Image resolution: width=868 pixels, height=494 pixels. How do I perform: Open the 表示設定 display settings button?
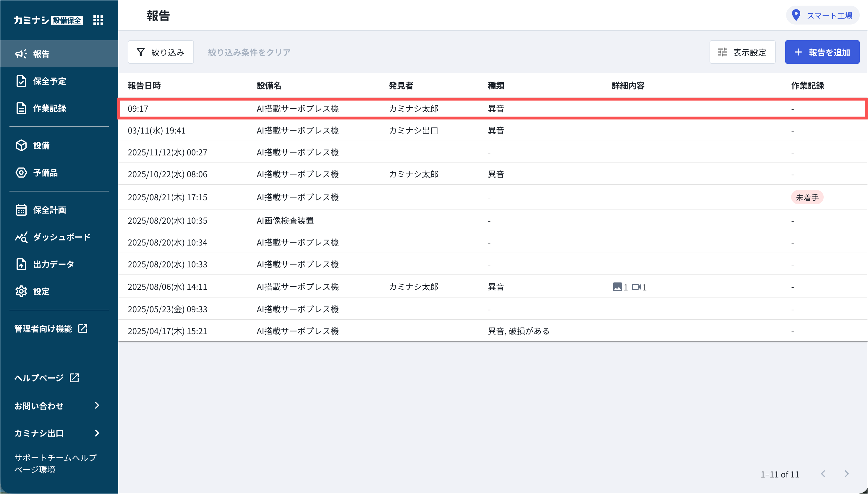pos(742,52)
